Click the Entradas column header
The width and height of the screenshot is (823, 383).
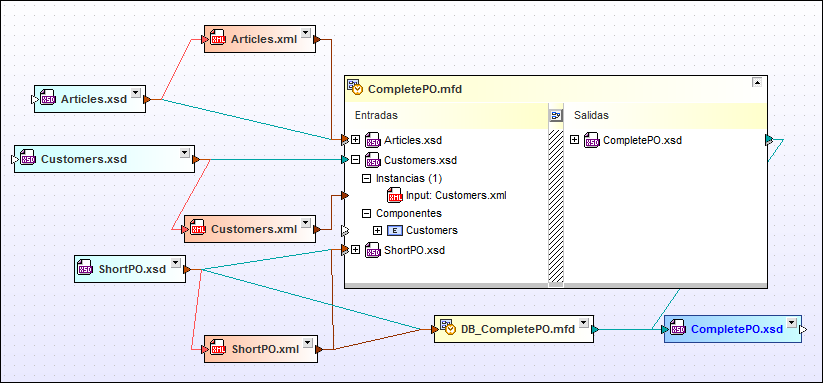coord(376,115)
